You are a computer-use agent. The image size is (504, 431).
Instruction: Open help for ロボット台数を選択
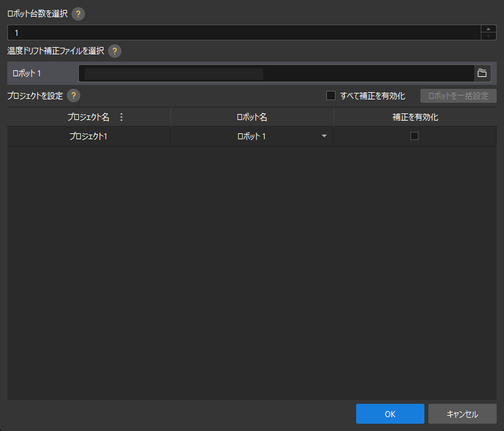[78, 14]
